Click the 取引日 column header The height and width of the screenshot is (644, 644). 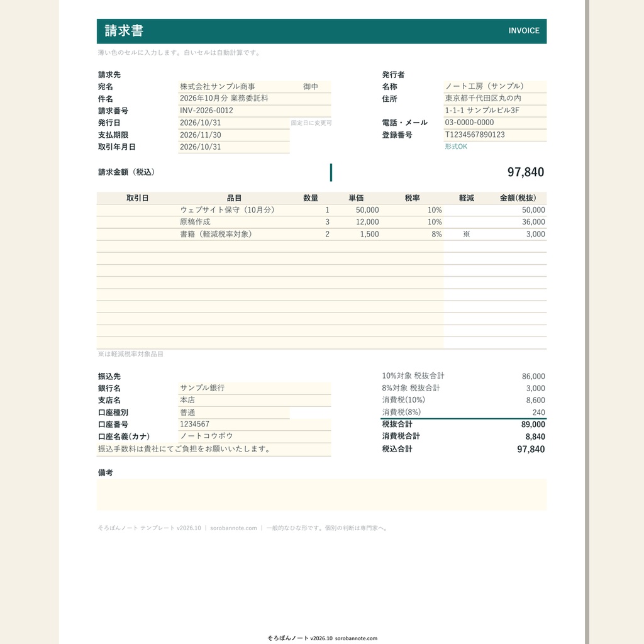pos(138,198)
